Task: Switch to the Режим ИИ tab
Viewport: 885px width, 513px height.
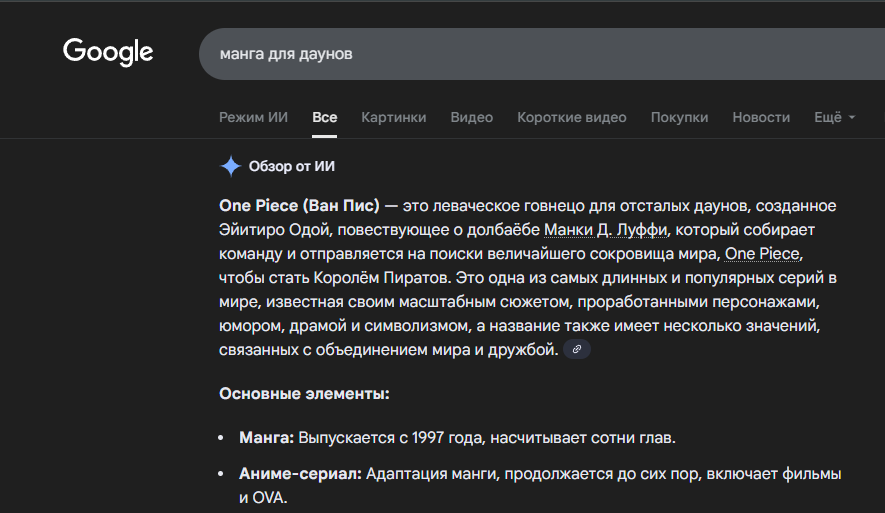Action: coord(253,117)
